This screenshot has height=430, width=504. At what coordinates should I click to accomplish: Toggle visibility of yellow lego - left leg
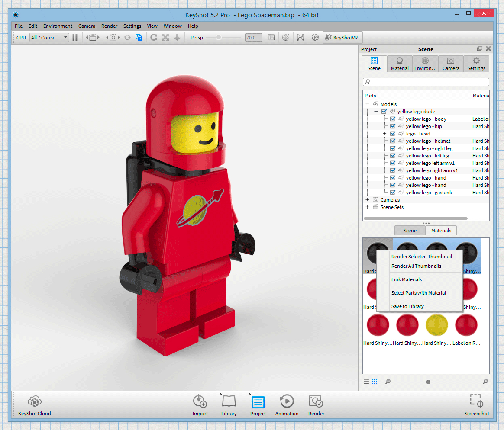(392, 156)
